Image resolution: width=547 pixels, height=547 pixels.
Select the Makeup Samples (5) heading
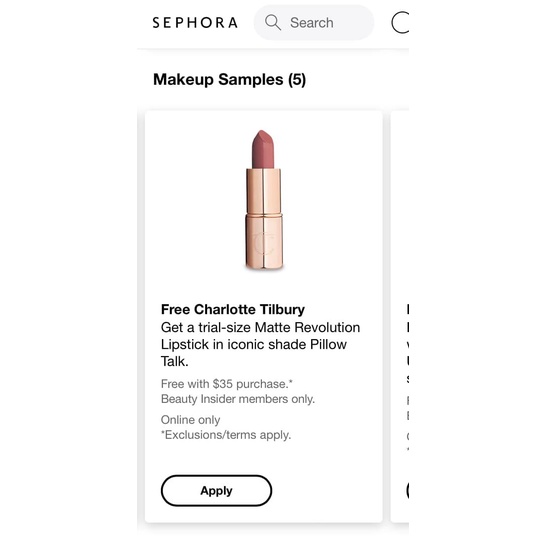(x=230, y=80)
